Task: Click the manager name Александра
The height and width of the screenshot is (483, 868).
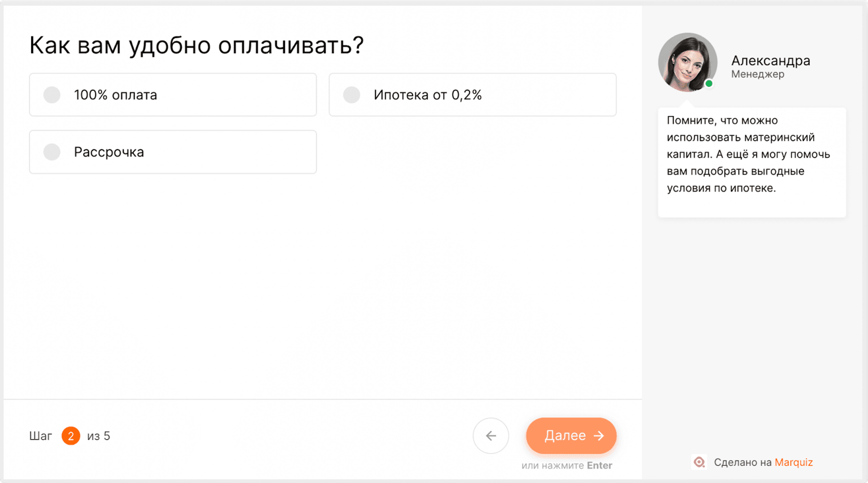Action: coord(770,61)
